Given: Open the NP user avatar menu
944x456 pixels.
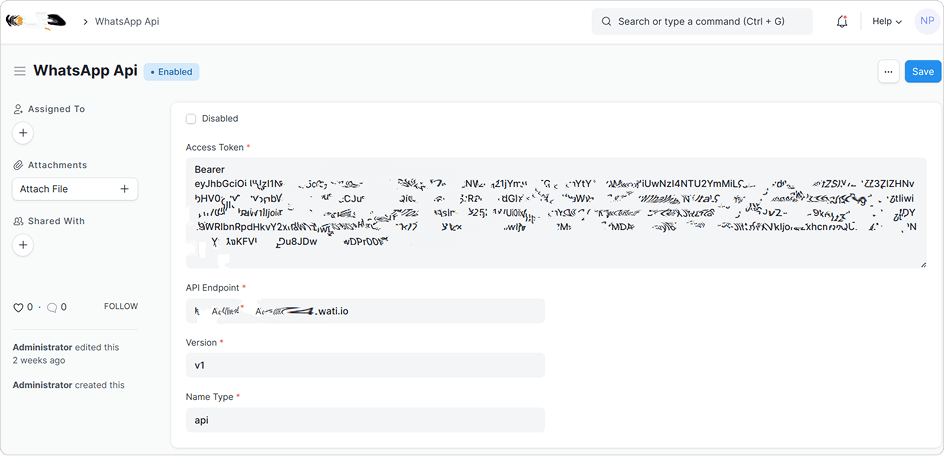Looking at the screenshot, I should [925, 22].
